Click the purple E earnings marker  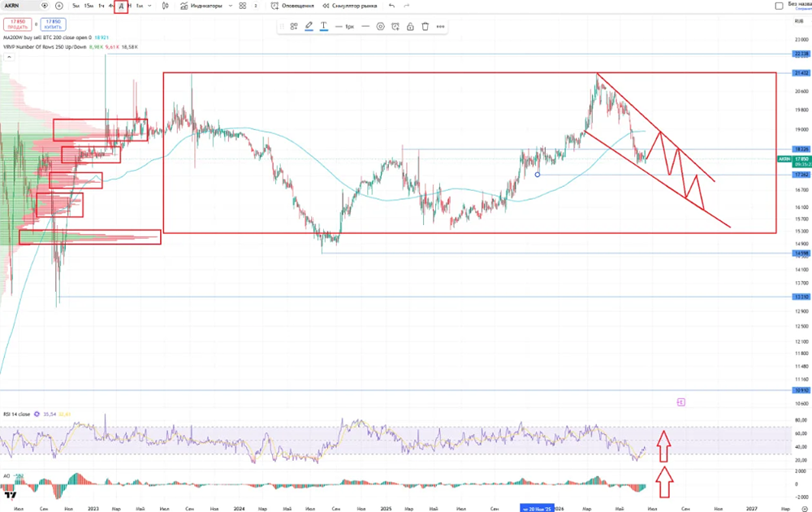(x=681, y=402)
